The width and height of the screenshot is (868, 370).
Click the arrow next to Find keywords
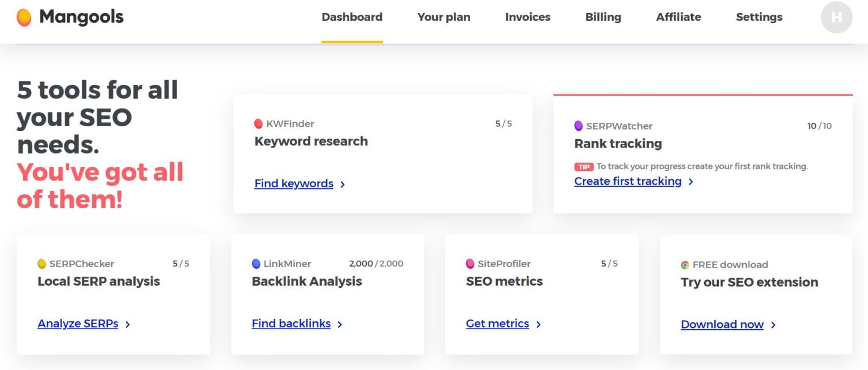[x=342, y=184]
